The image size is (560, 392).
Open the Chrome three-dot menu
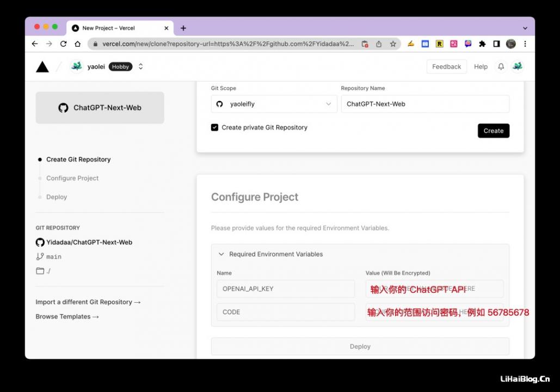[525, 44]
